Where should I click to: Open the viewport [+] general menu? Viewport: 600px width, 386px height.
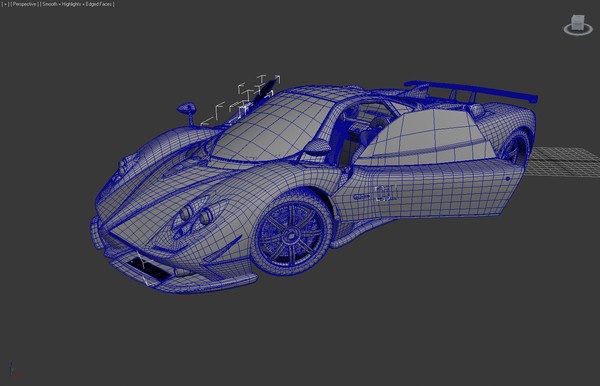(x=5, y=4)
